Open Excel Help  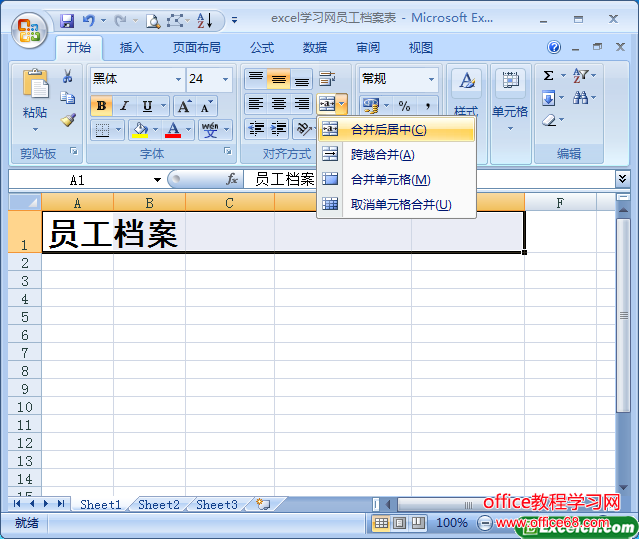[554, 47]
